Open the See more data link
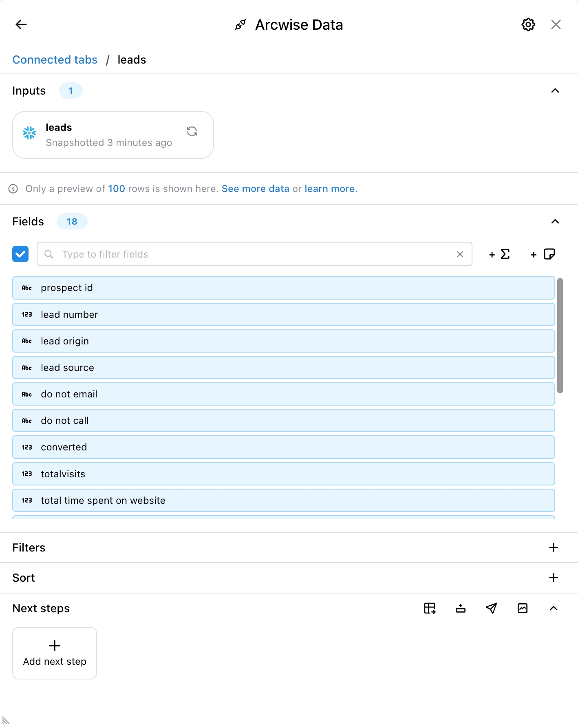The width and height of the screenshot is (578, 728). pos(255,189)
